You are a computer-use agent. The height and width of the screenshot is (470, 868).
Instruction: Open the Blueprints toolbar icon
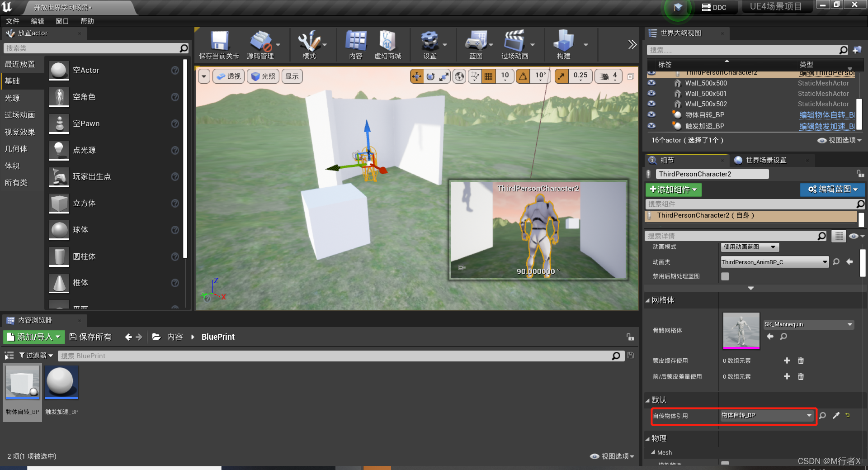click(476, 41)
